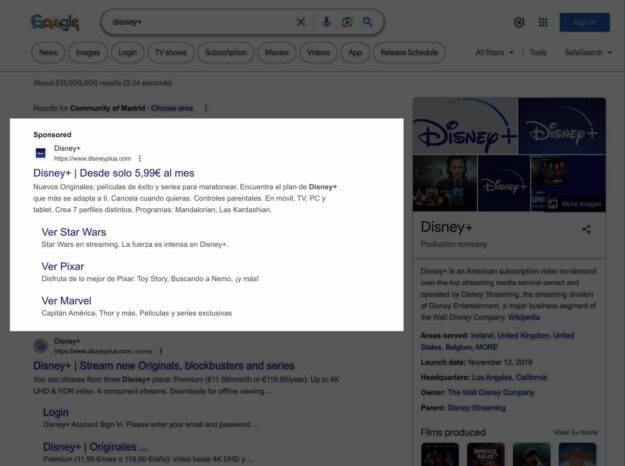Select the Images filter chip
Screen dimensions: 625x466
(x=88, y=53)
